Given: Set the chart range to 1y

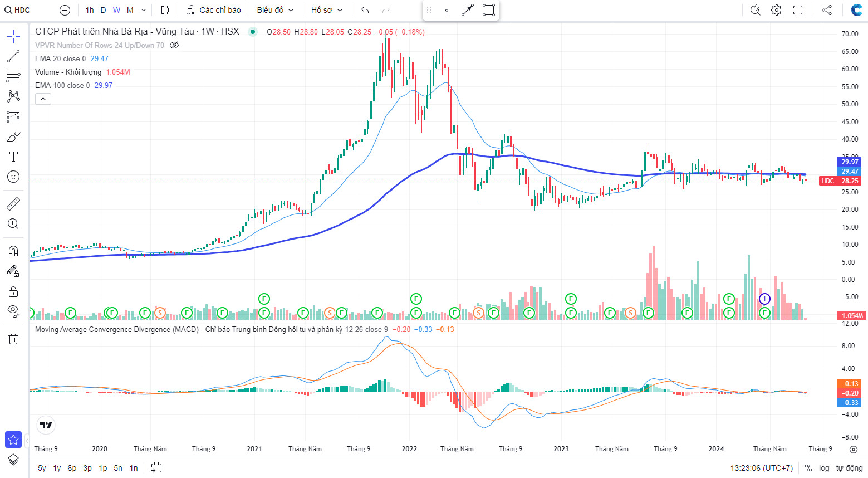Looking at the screenshot, I should pos(57,468).
